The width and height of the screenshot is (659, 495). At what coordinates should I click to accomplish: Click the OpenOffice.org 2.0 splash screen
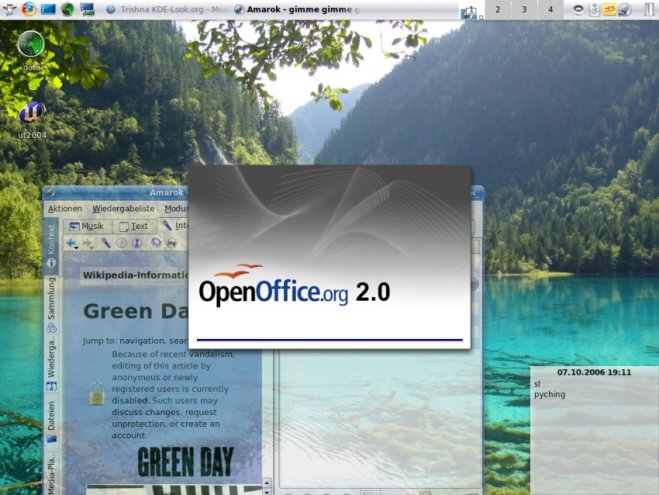(330, 257)
